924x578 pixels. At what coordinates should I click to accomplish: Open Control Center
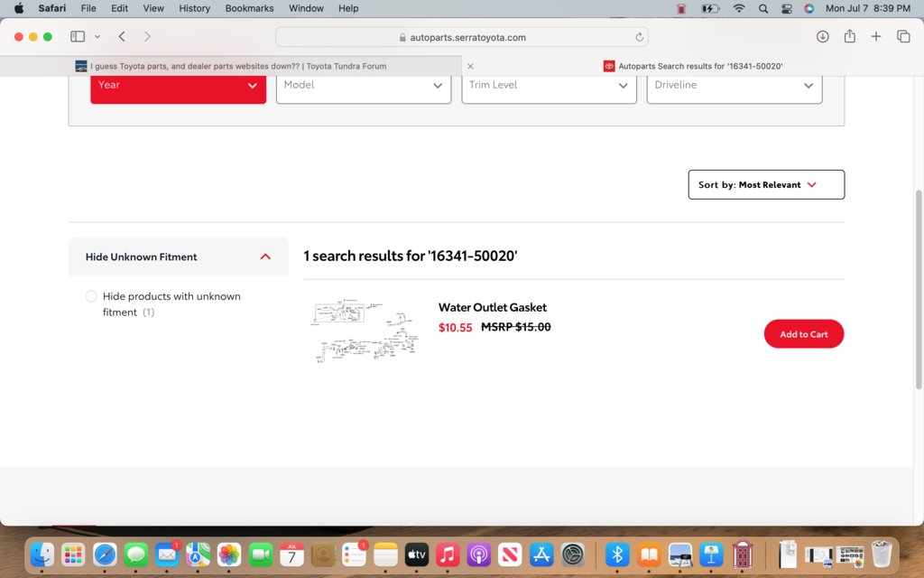coord(787,8)
